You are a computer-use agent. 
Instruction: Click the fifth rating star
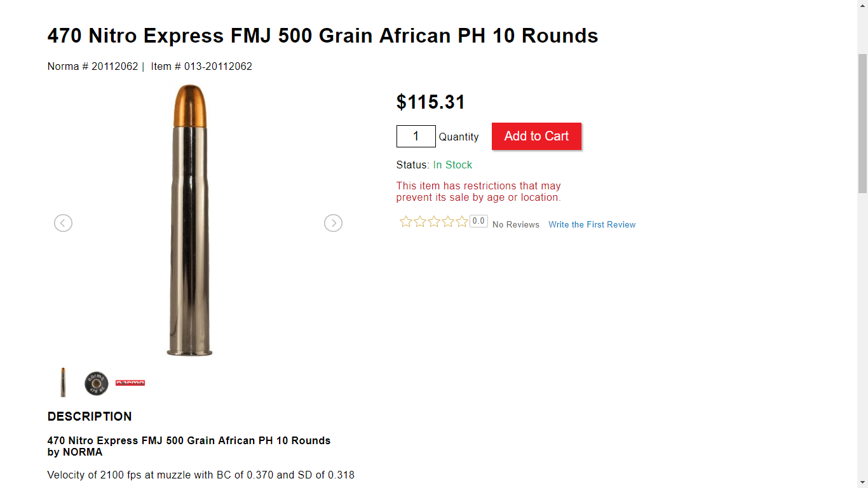pos(462,222)
